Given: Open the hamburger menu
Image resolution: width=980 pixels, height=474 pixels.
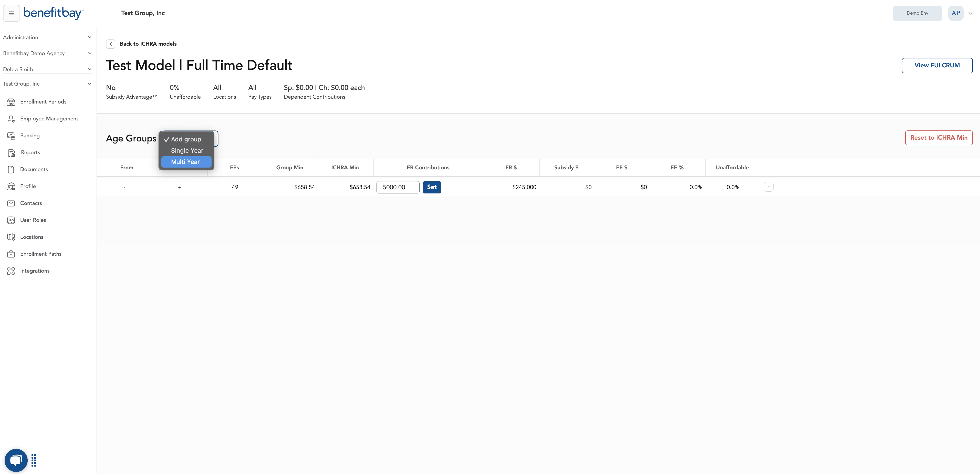Looking at the screenshot, I should (x=12, y=13).
